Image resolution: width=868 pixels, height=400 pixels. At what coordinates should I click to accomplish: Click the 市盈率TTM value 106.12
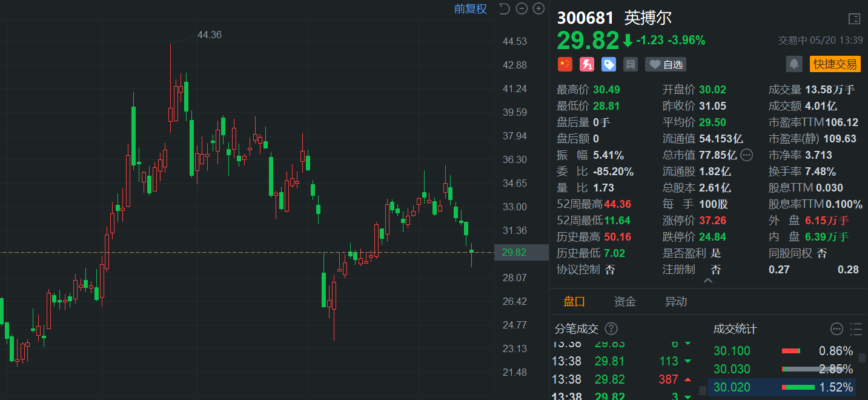coord(842,122)
